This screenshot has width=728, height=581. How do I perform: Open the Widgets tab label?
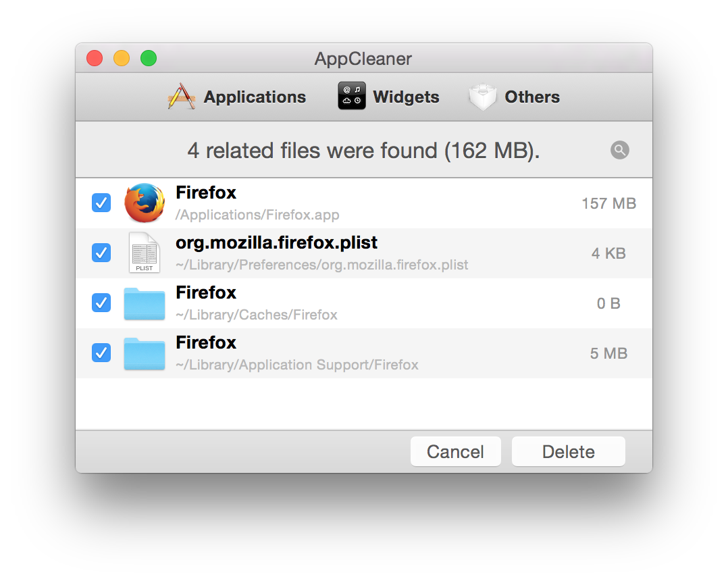pos(406,97)
